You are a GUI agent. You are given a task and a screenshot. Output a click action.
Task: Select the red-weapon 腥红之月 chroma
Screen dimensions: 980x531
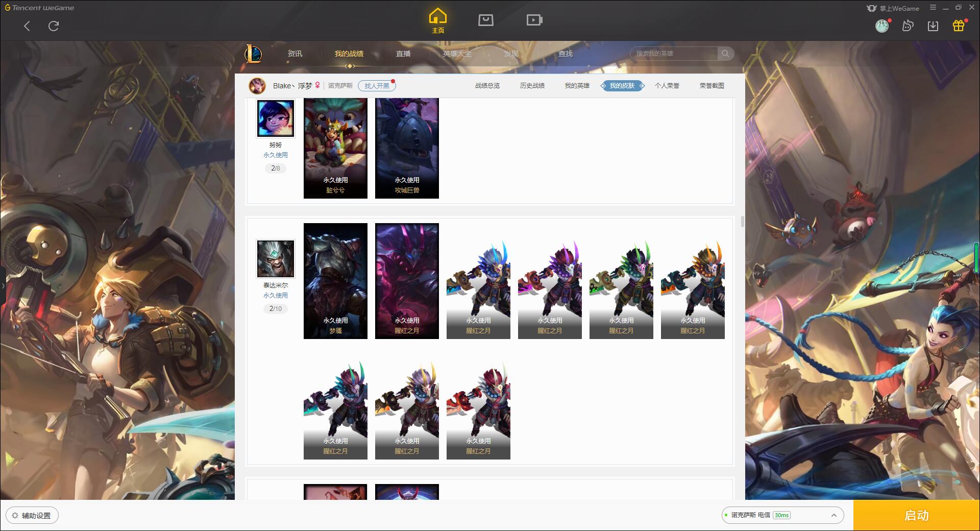478,409
